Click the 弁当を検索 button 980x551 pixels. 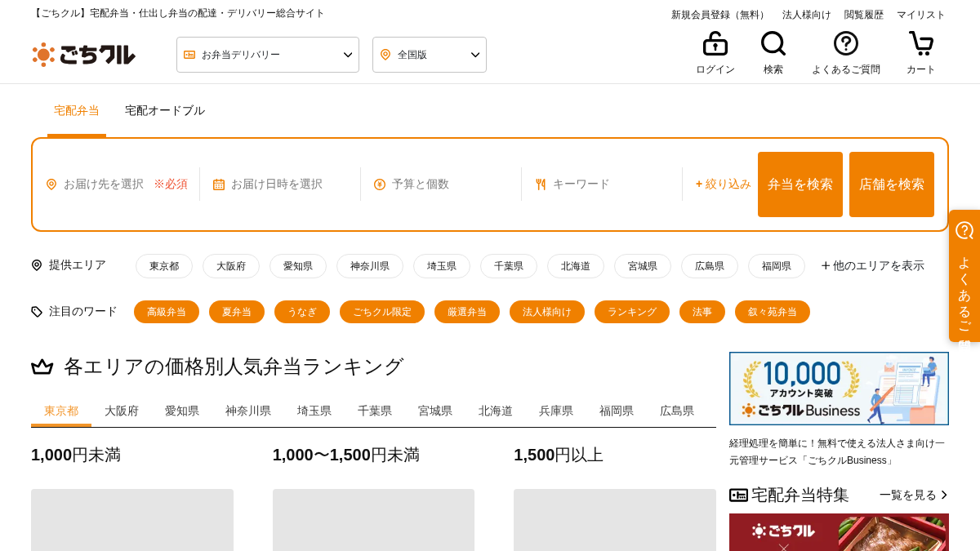pos(800,184)
